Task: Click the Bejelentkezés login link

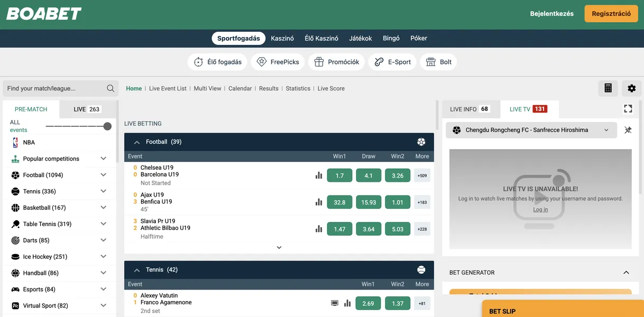Action: (552, 14)
